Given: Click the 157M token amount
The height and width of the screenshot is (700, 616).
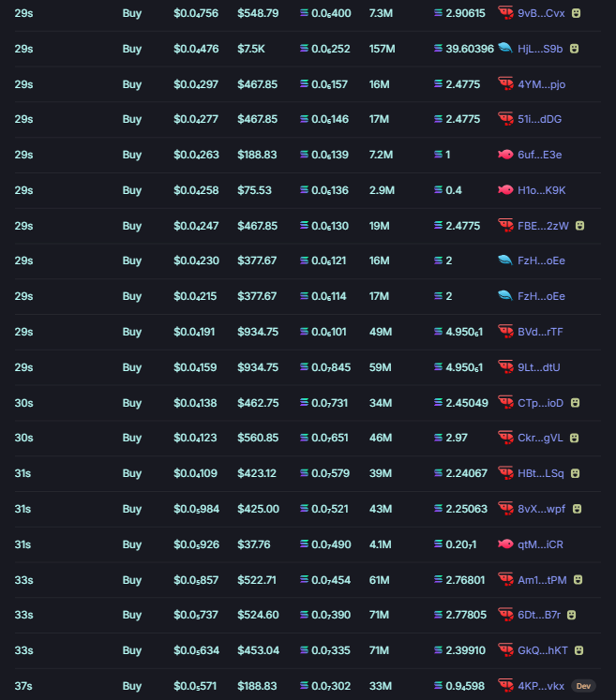Looking at the screenshot, I should pos(382,48).
